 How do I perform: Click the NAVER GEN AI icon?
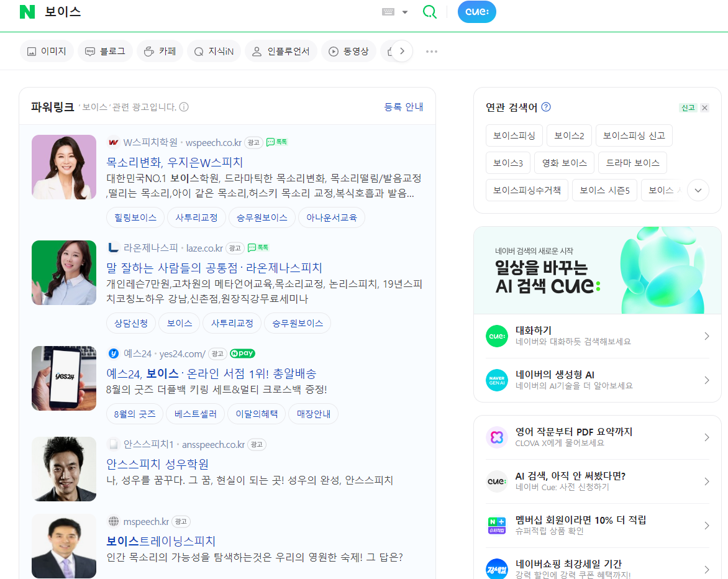[497, 380]
